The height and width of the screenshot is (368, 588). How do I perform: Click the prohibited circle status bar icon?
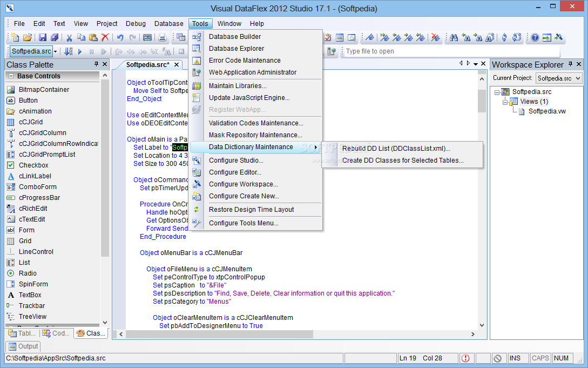point(498,358)
